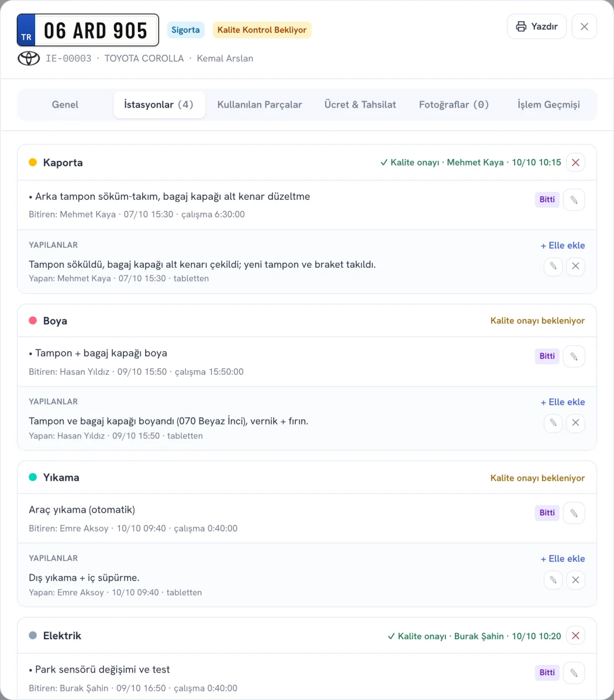Edit the Arka tampon söküm-takım task

574,200
